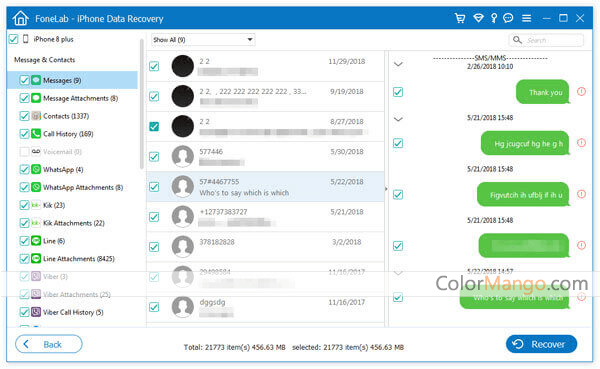Click the left sidebar vertical scrollbar

[x=142, y=103]
